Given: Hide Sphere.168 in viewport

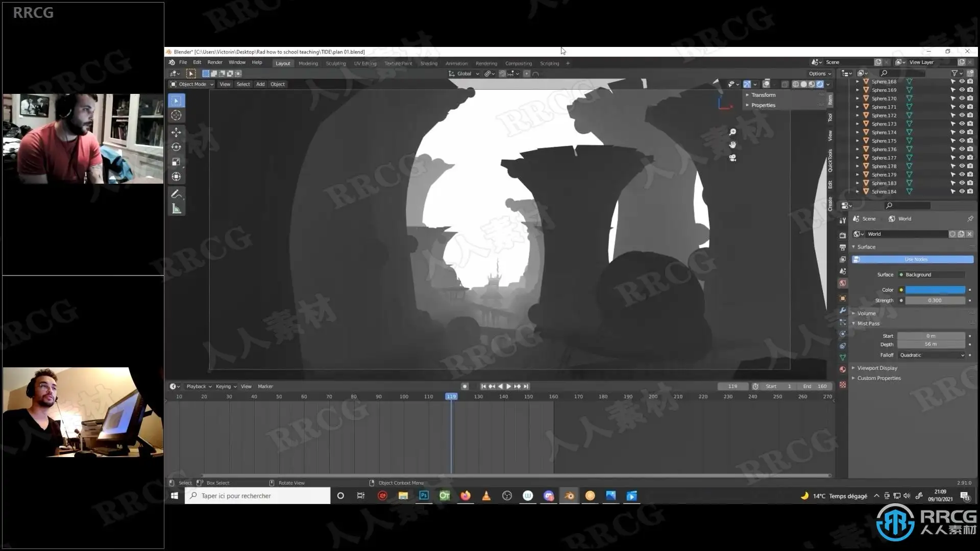Looking at the screenshot, I should pyautogui.click(x=962, y=82).
